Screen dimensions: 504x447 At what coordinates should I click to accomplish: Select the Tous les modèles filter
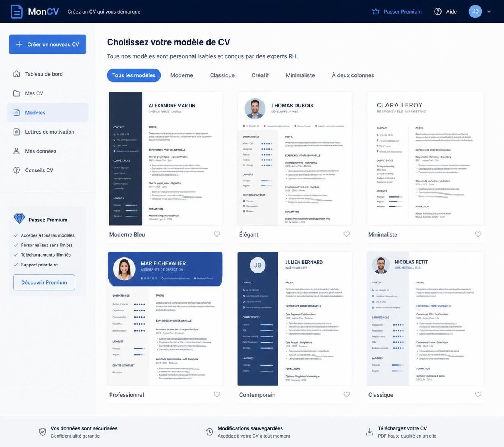(x=134, y=75)
